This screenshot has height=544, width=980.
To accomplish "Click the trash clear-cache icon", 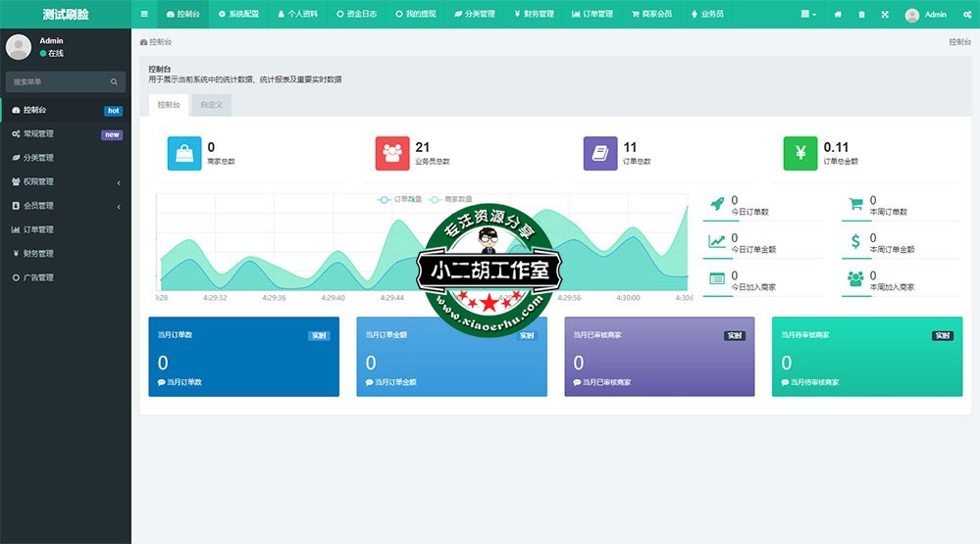I will point(861,15).
